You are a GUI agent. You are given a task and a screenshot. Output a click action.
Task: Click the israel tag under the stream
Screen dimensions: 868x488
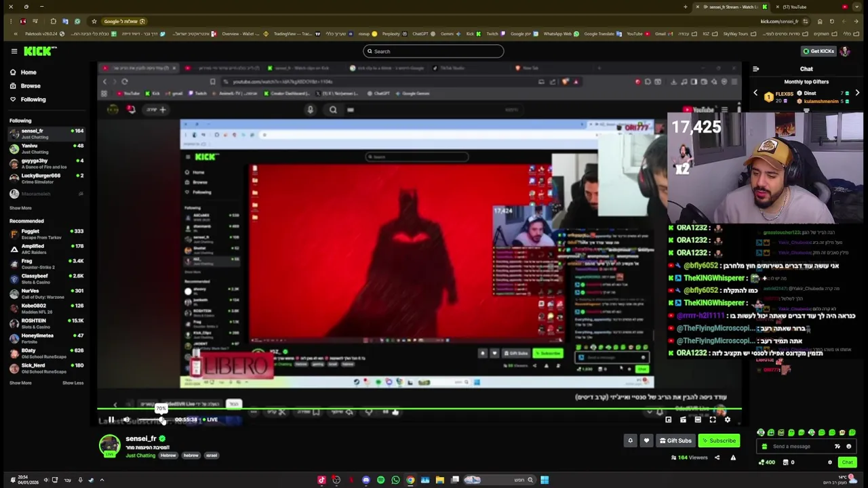[x=212, y=455]
